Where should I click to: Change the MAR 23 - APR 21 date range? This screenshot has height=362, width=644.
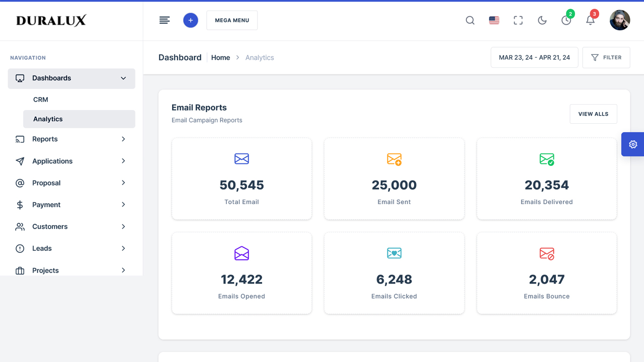(534, 57)
